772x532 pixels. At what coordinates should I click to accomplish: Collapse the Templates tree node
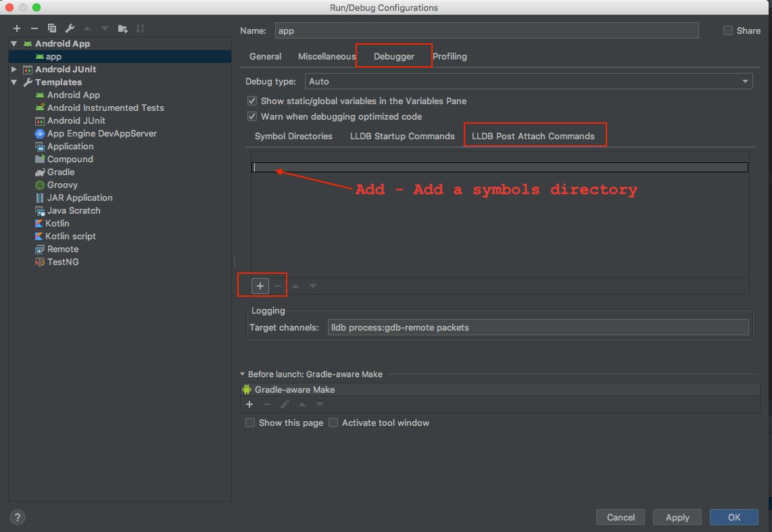coord(14,82)
